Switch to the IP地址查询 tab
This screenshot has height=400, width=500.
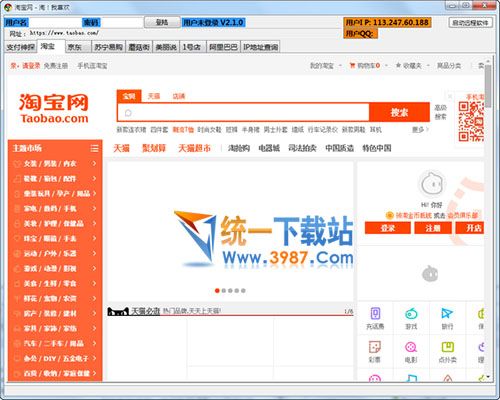pos(260,47)
